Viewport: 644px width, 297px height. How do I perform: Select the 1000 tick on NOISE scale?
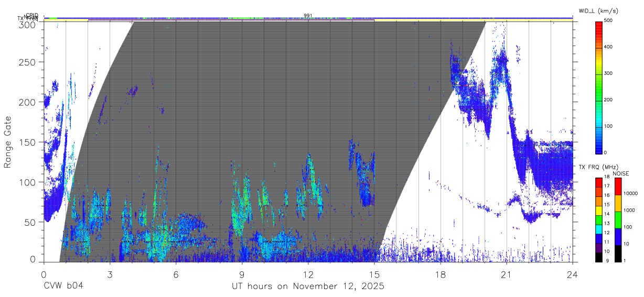(629, 210)
